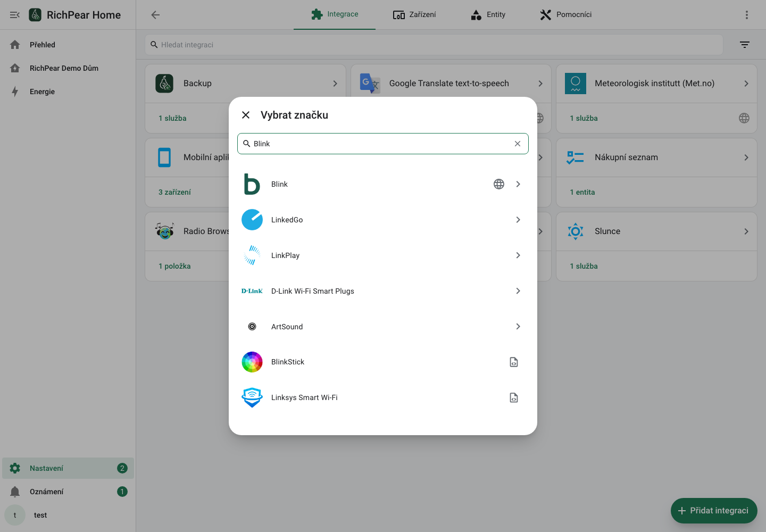Screen dimensions: 766x532
Task: Open the Met.no card chevron
Action: [x=746, y=84]
